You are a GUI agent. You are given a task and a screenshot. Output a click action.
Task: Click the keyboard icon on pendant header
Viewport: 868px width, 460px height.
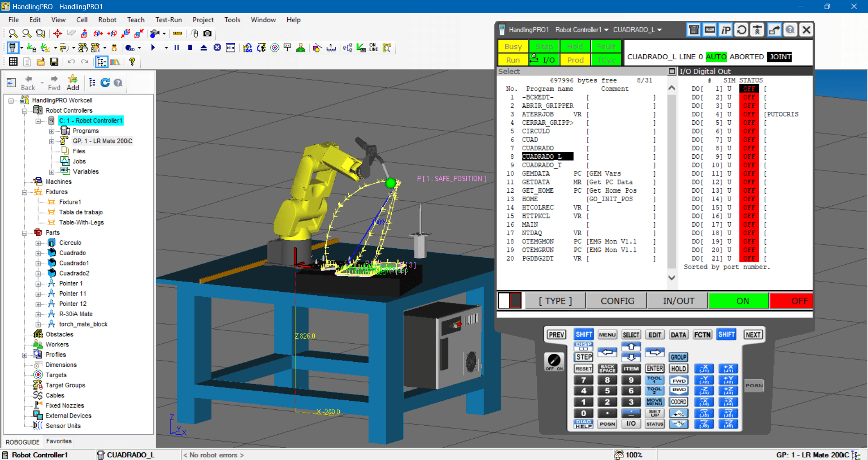click(x=710, y=30)
